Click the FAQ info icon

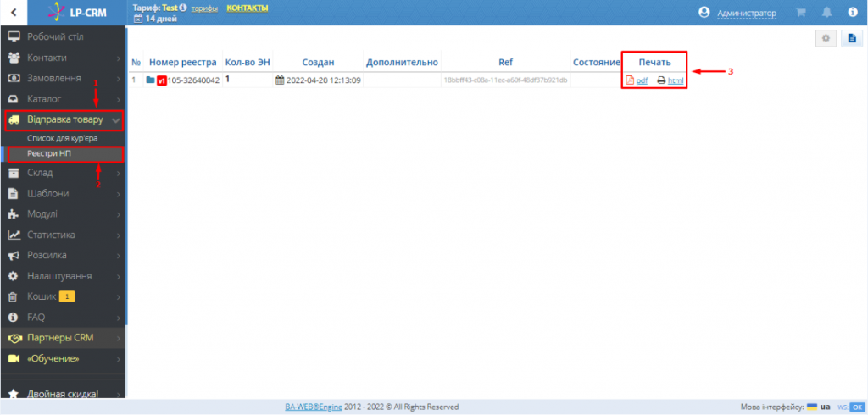click(14, 317)
